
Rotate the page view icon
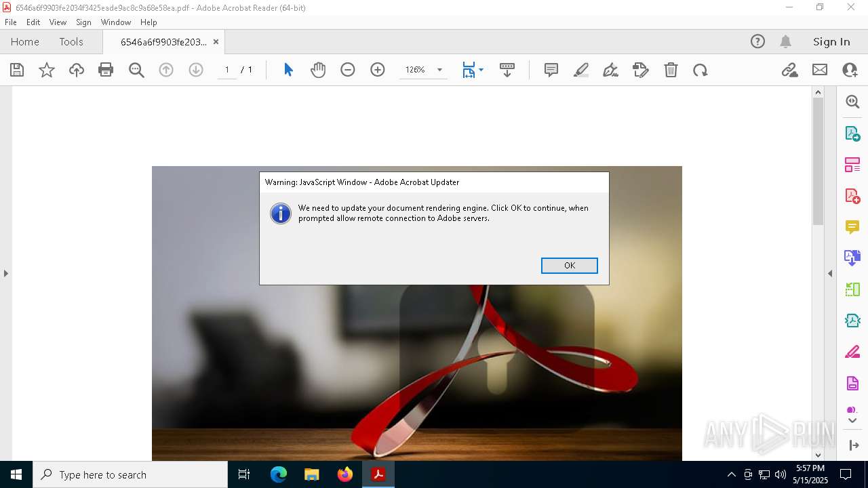[x=701, y=70]
